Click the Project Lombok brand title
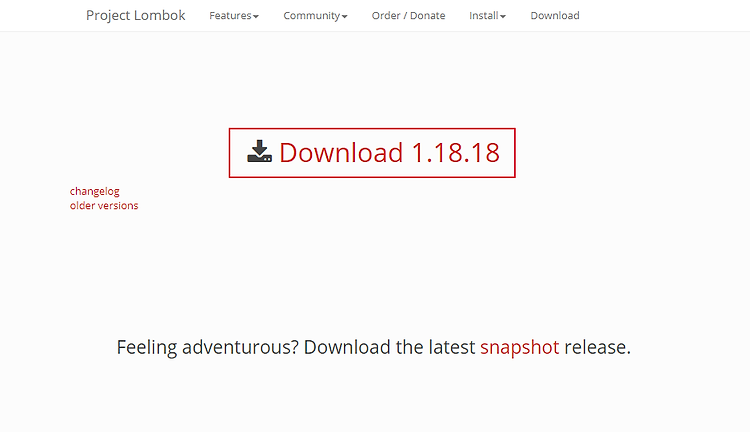 coord(135,15)
